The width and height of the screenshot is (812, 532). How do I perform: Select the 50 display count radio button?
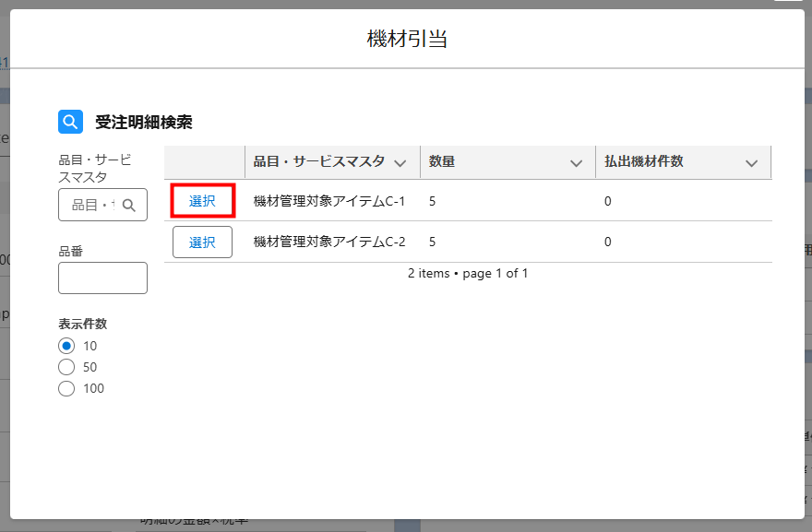[66, 367]
